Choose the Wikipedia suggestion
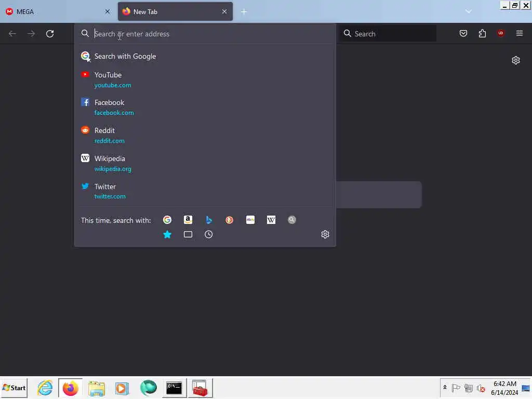Screen dimensions: 532x399 (x=205, y=164)
